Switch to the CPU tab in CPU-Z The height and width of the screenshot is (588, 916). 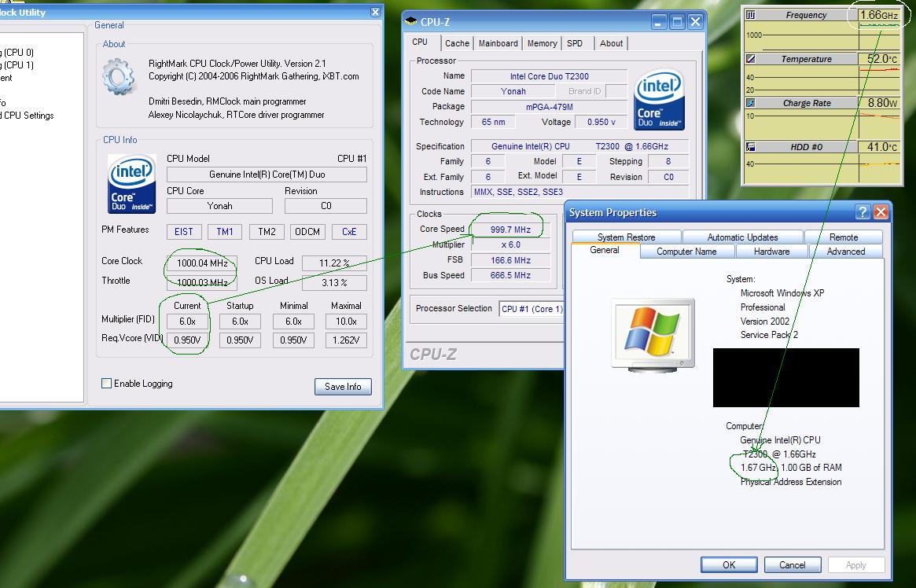[420, 42]
